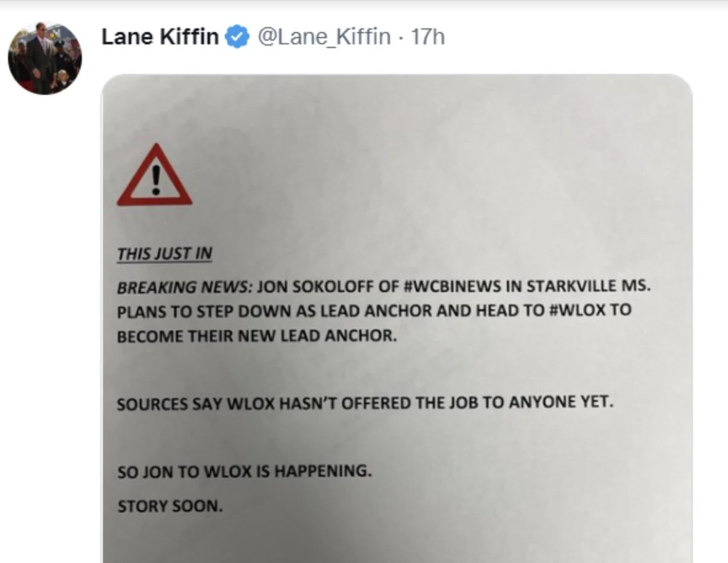The height and width of the screenshot is (563, 728).
Task: Click the SO JON TO WLOX IS HAPPENING line
Action: click(x=245, y=471)
